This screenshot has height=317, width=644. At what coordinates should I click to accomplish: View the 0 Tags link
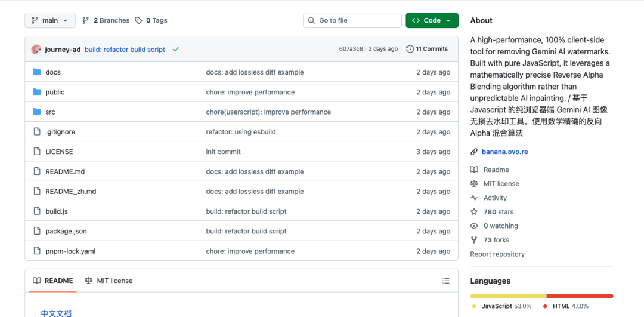151,20
